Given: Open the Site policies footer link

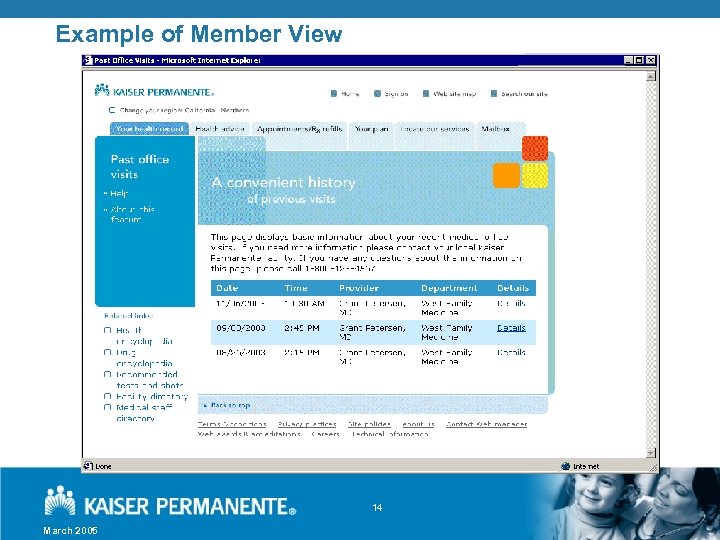Looking at the screenshot, I should tap(369, 424).
